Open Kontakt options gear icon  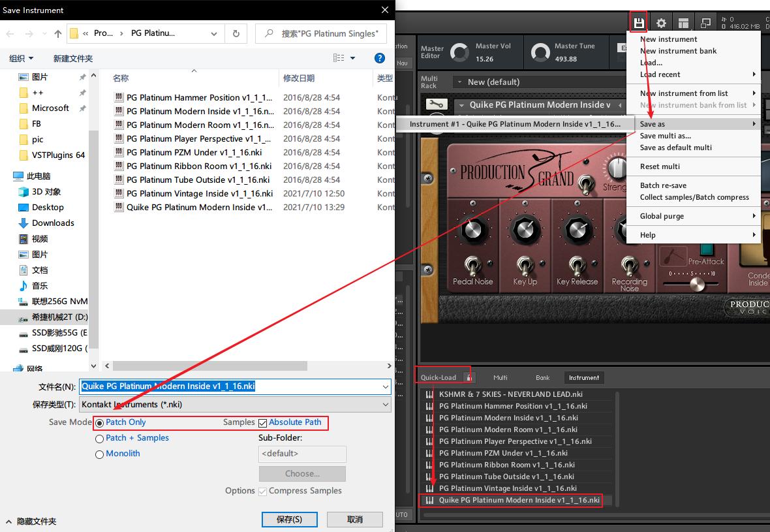coord(661,23)
